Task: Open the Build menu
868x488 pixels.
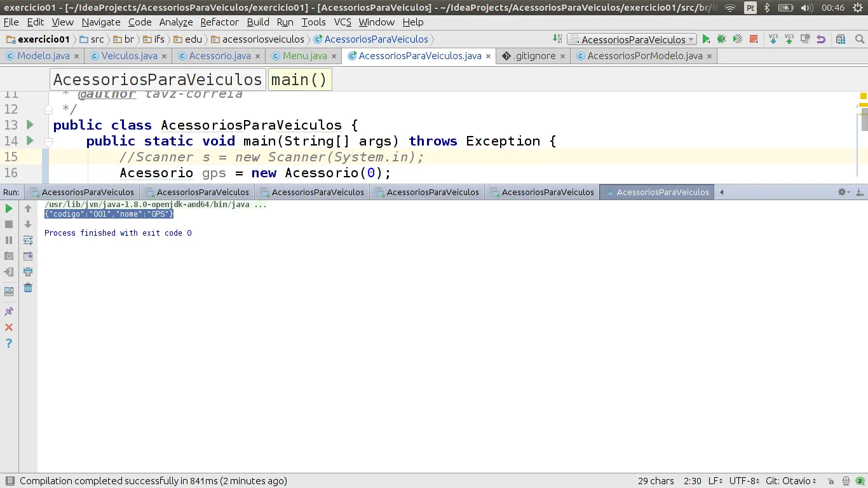Action: [x=258, y=22]
